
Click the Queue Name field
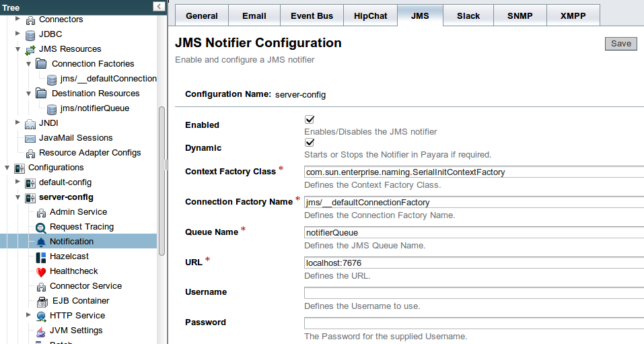(x=474, y=232)
